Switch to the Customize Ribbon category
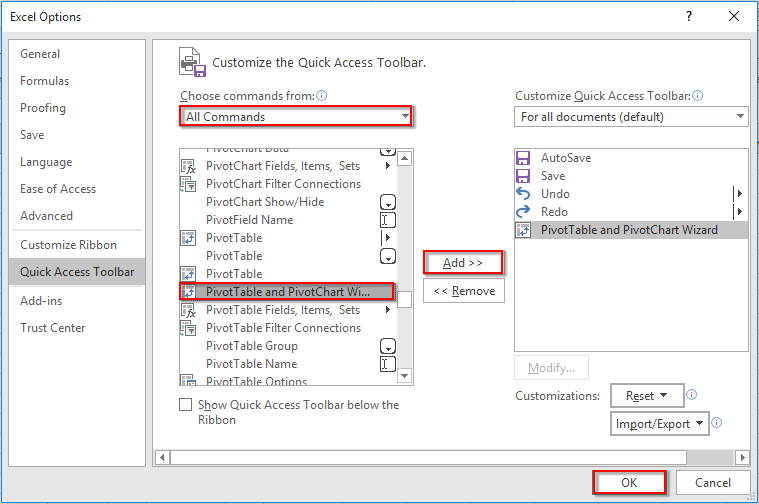 pyautogui.click(x=68, y=245)
